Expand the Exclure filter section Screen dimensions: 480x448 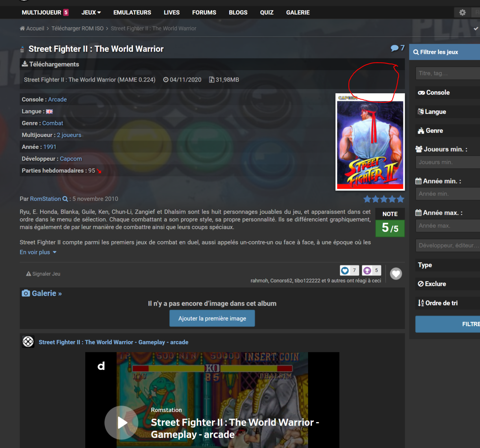click(448, 284)
